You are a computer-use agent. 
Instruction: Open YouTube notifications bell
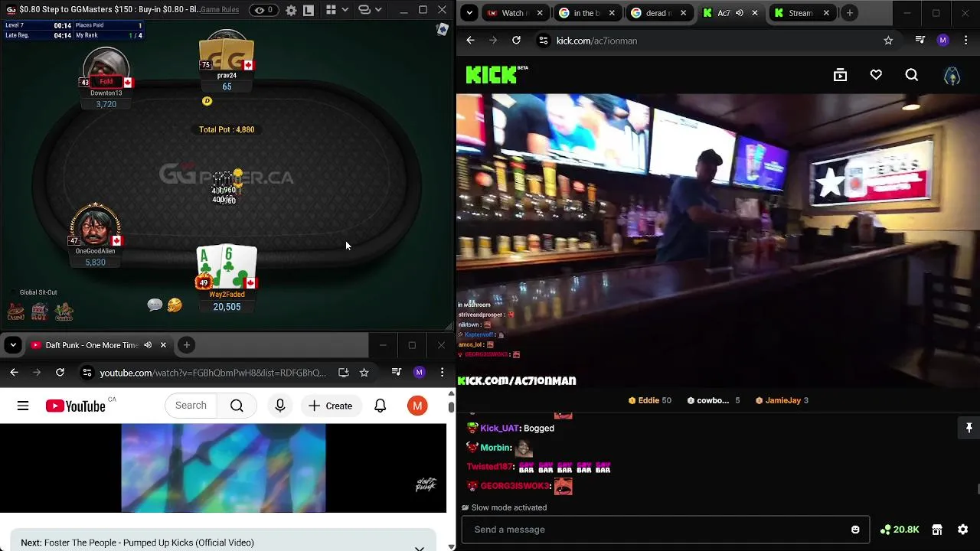(381, 406)
